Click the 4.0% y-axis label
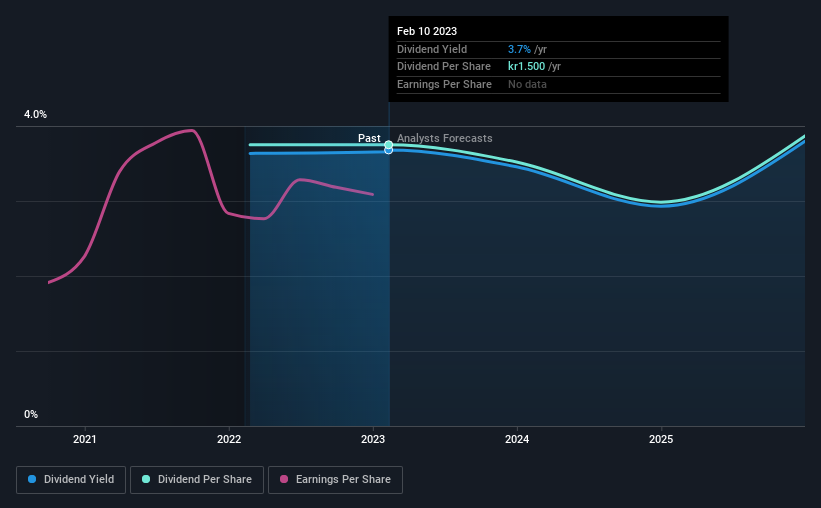 tap(35, 114)
